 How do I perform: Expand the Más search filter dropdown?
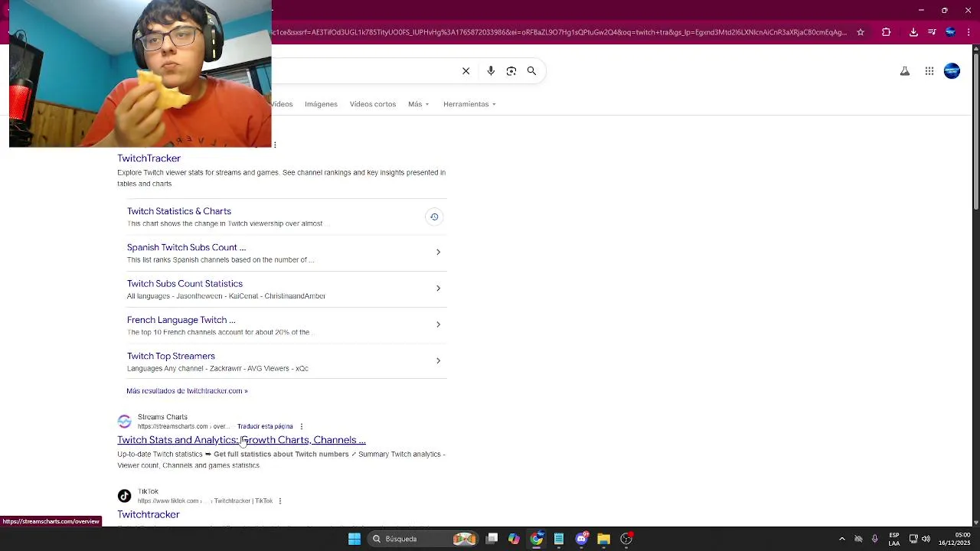point(419,104)
